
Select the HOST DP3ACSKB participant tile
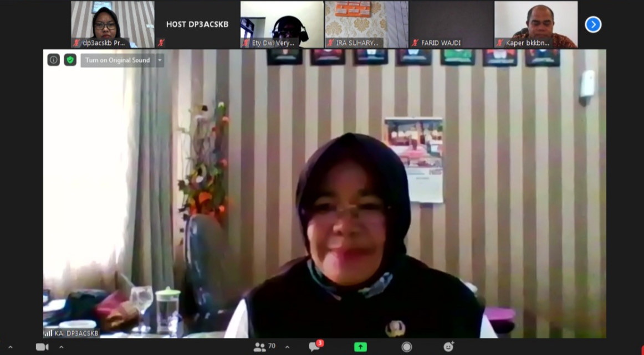click(197, 24)
